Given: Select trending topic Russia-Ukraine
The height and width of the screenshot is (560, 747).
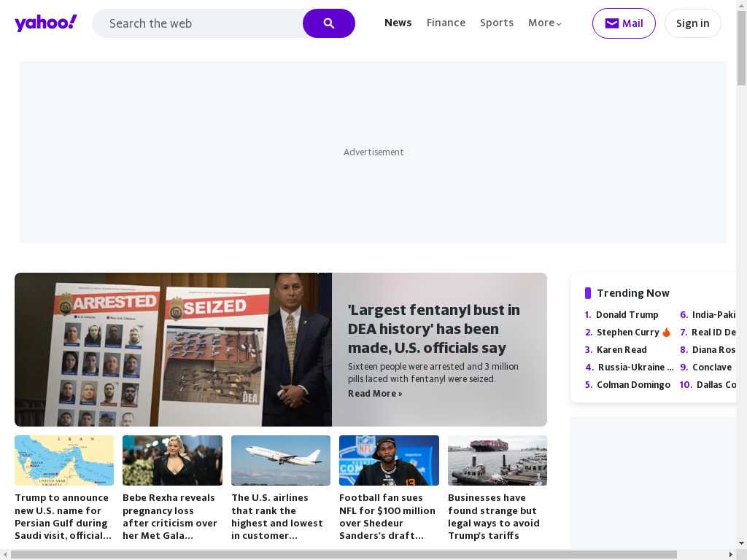Looking at the screenshot, I should point(636,367).
